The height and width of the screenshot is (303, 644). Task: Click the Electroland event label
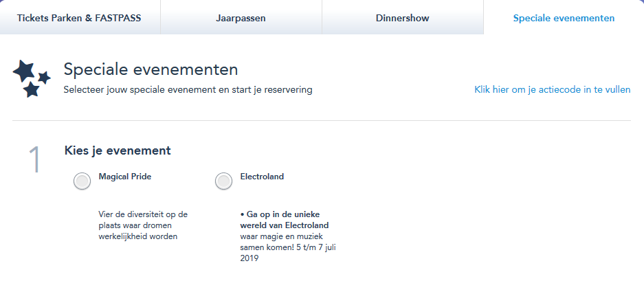point(262,177)
